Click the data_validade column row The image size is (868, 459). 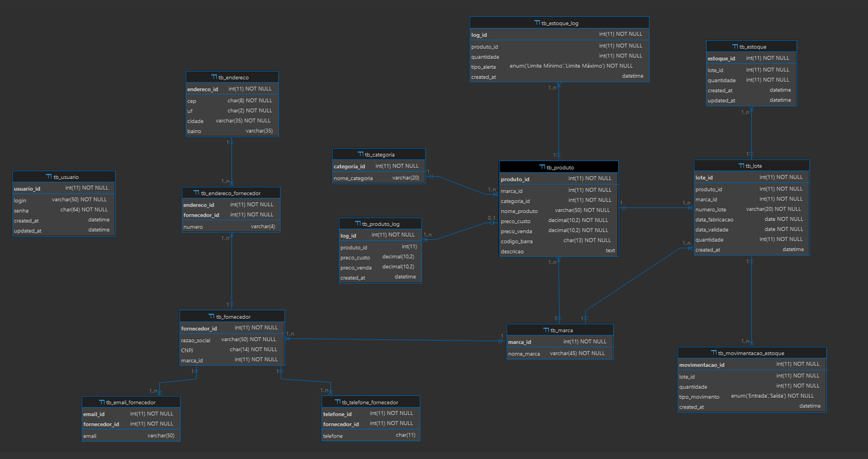point(752,229)
